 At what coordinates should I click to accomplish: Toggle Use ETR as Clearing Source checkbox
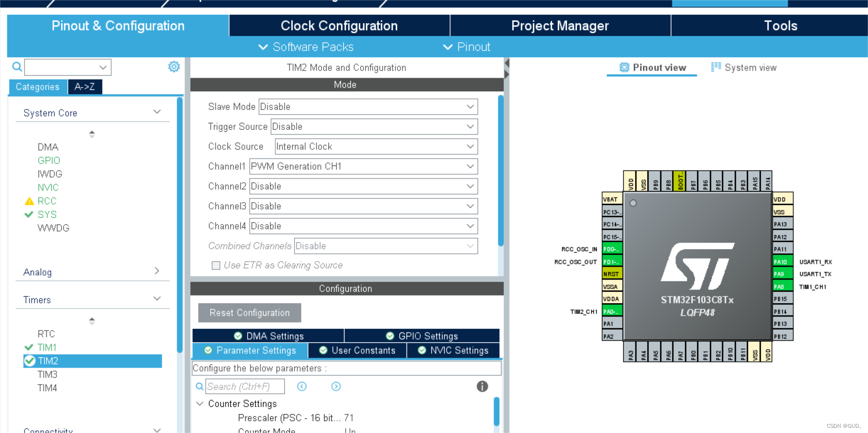[x=216, y=265]
